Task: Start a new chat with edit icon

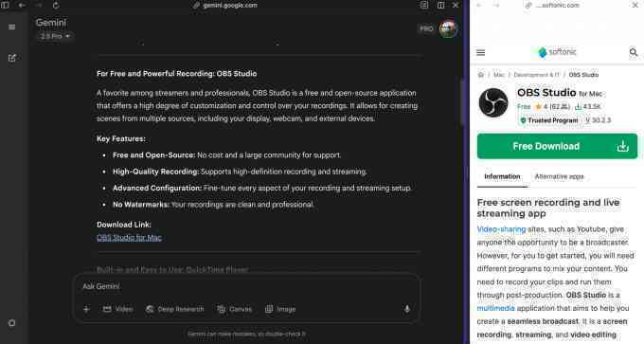Action: (12, 58)
